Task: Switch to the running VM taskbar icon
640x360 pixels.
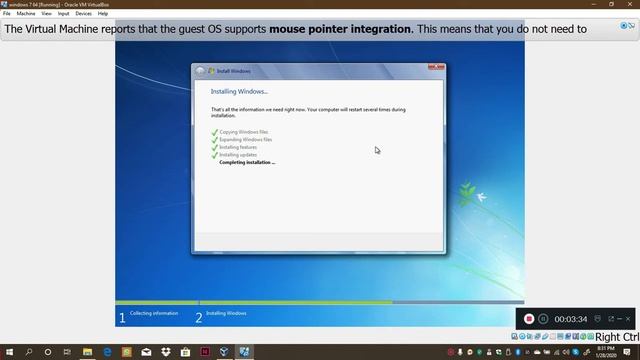Action: 244,352
